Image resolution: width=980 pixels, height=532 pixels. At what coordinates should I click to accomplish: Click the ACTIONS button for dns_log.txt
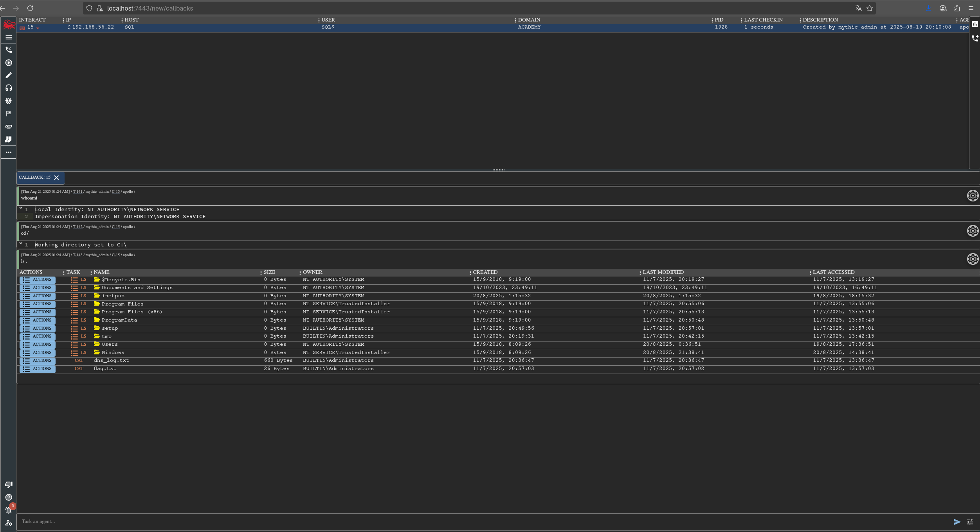tap(38, 361)
